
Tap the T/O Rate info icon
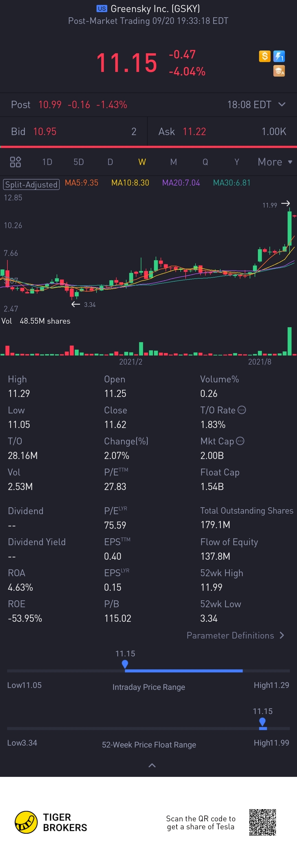pyautogui.click(x=242, y=410)
